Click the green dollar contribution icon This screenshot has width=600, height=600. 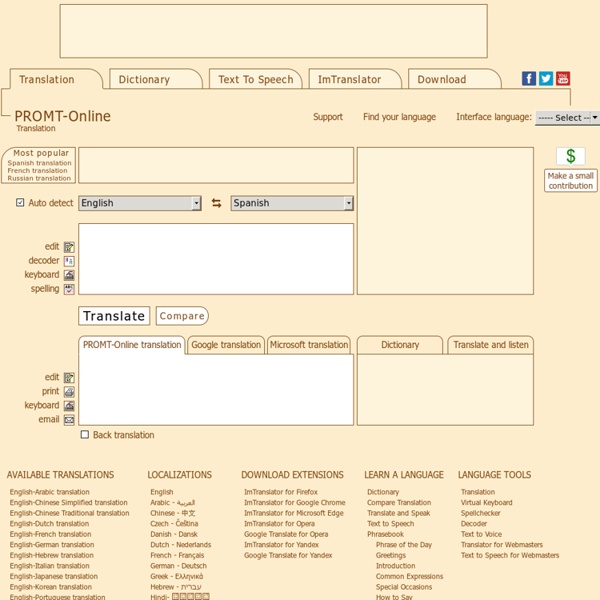(x=571, y=157)
